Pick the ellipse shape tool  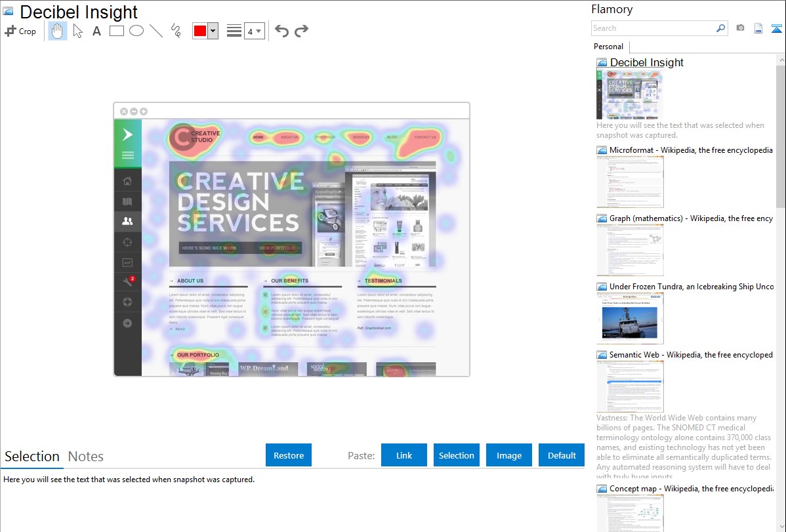click(x=136, y=31)
